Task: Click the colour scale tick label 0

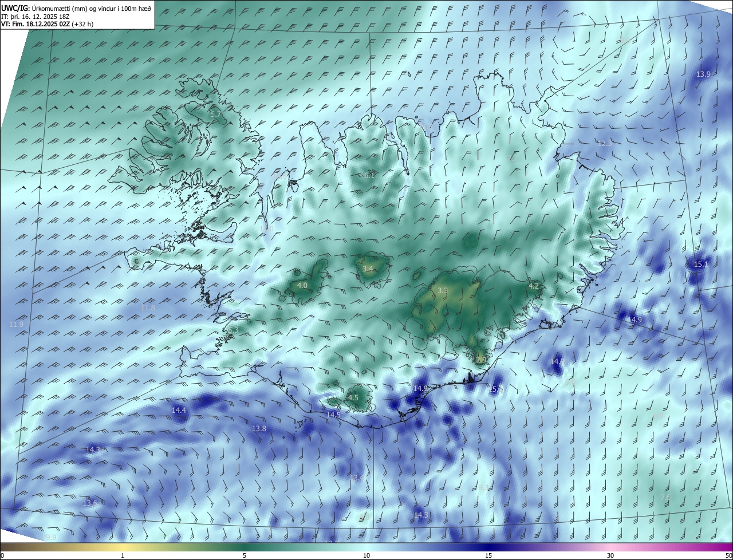Action: pyautogui.click(x=2, y=555)
